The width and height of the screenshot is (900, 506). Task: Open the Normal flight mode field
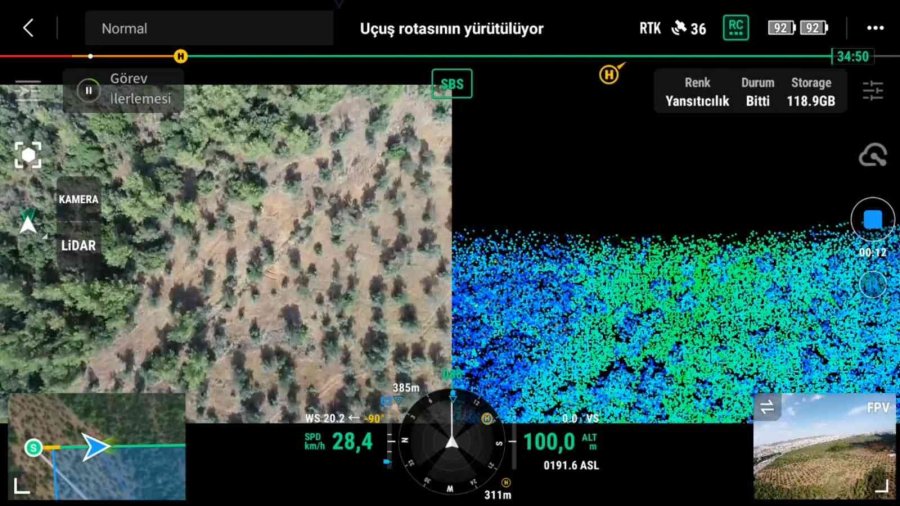pos(208,28)
